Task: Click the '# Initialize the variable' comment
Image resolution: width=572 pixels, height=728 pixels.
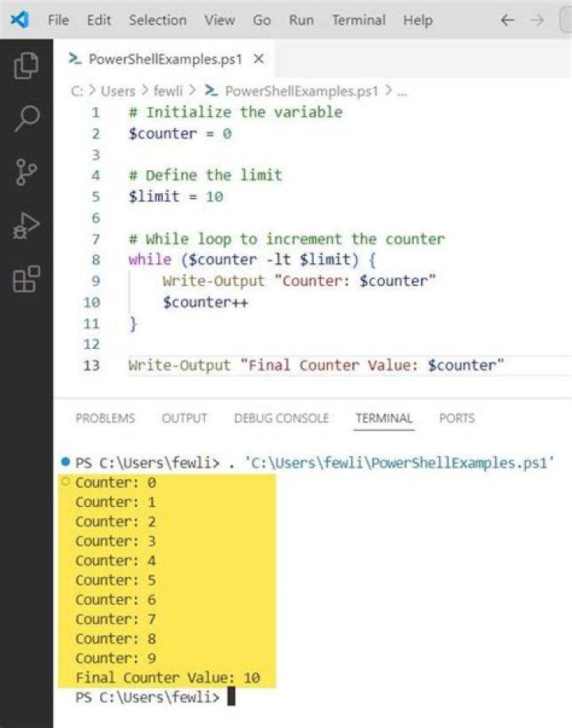Action: click(x=235, y=112)
